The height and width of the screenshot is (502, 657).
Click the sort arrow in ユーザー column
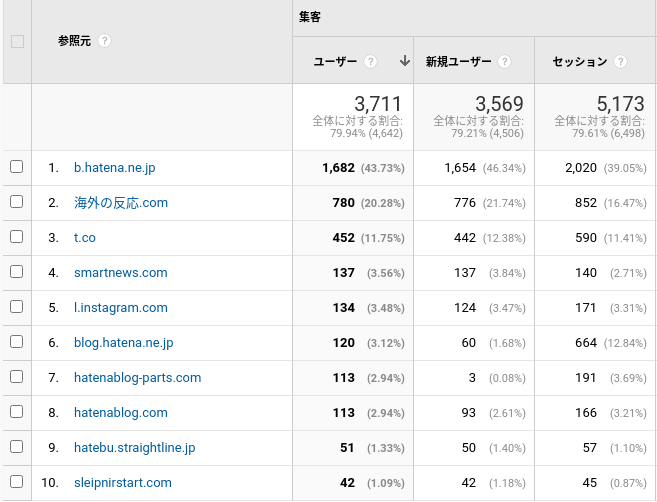(x=404, y=61)
